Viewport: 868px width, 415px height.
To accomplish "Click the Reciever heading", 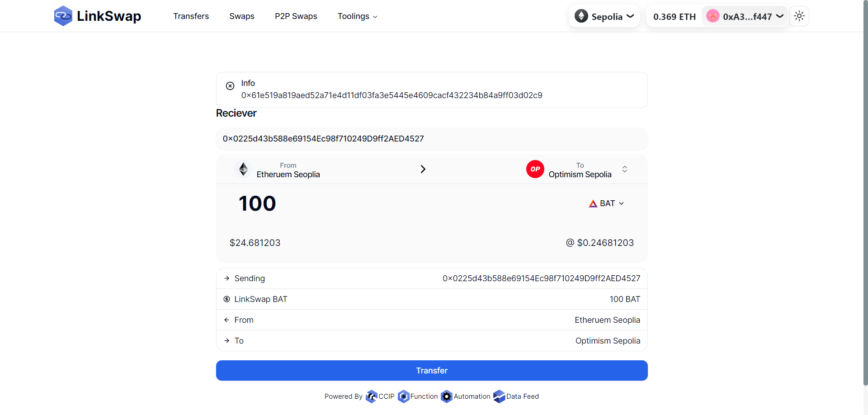I will point(236,113).
